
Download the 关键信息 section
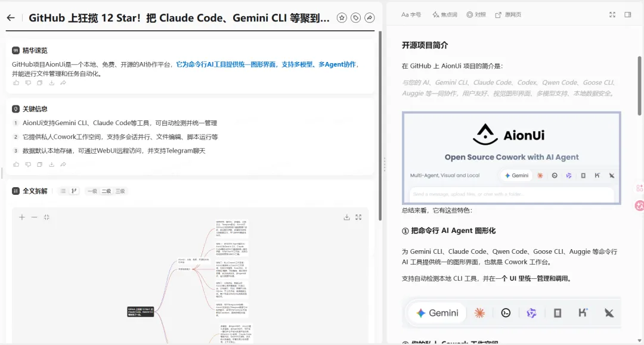(51, 164)
